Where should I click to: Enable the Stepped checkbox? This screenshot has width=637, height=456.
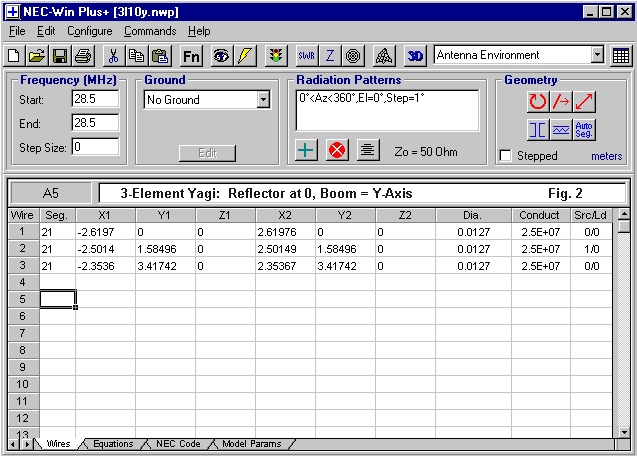pos(506,156)
